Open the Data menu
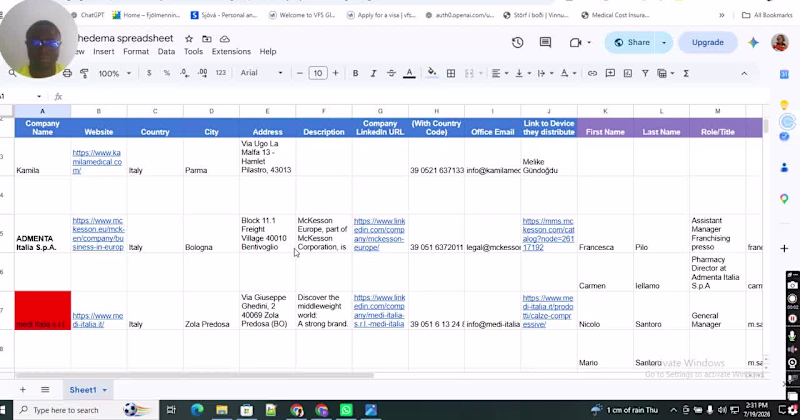 [x=166, y=52]
